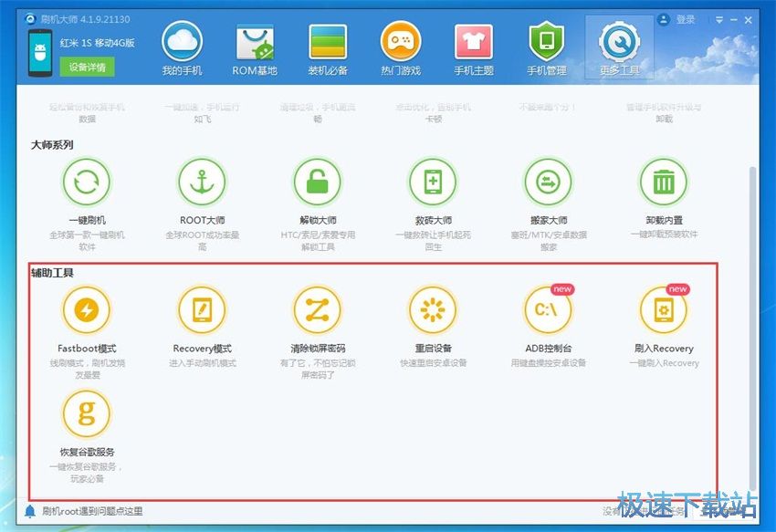Launch ROOT大师 anchor icon
This screenshot has height=532, width=776.
pyautogui.click(x=202, y=183)
